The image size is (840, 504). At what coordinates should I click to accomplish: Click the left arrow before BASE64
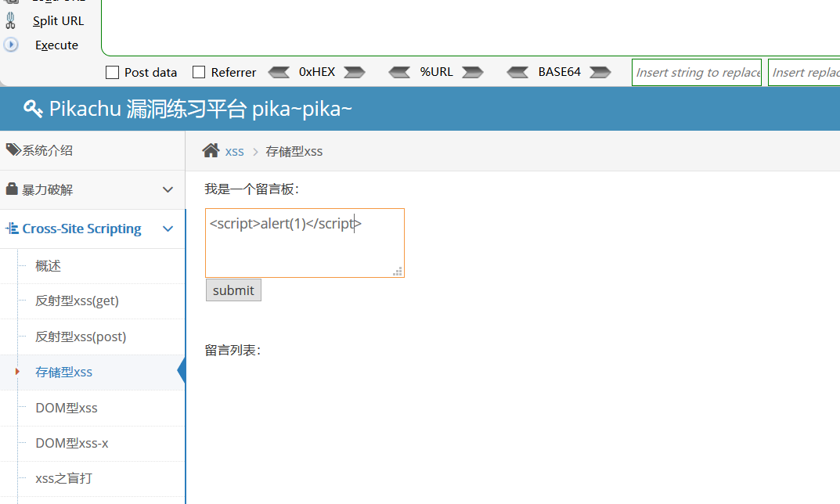[x=517, y=72]
